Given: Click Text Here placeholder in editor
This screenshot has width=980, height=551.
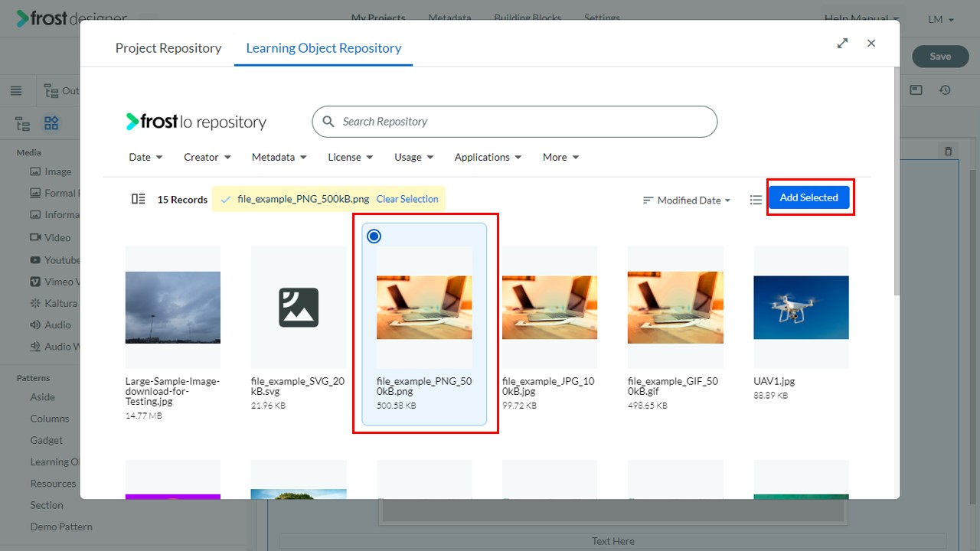Looking at the screenshot, I should 613,541.
